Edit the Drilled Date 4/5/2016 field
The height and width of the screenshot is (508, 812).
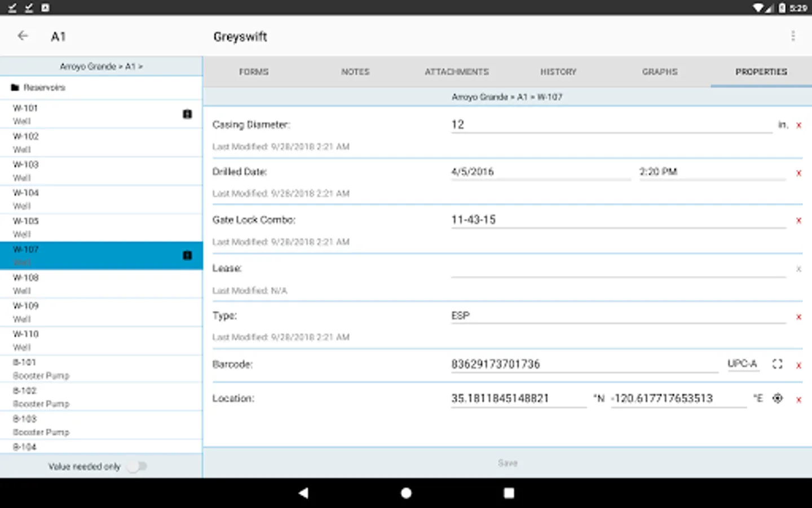click(x=540, y=172)
